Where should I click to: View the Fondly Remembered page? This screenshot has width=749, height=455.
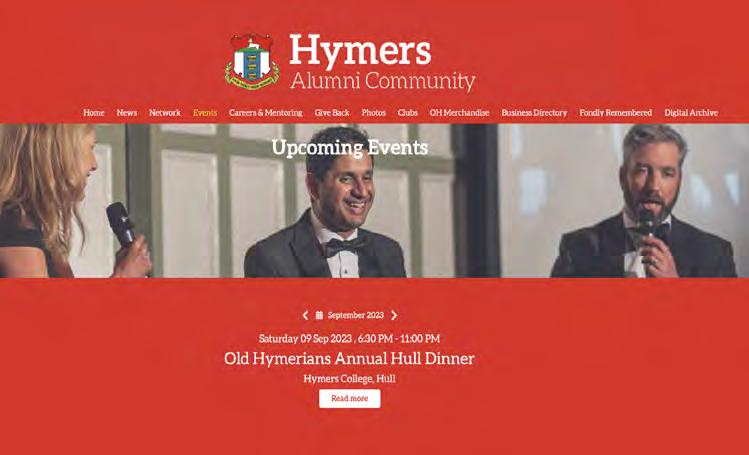616,113
